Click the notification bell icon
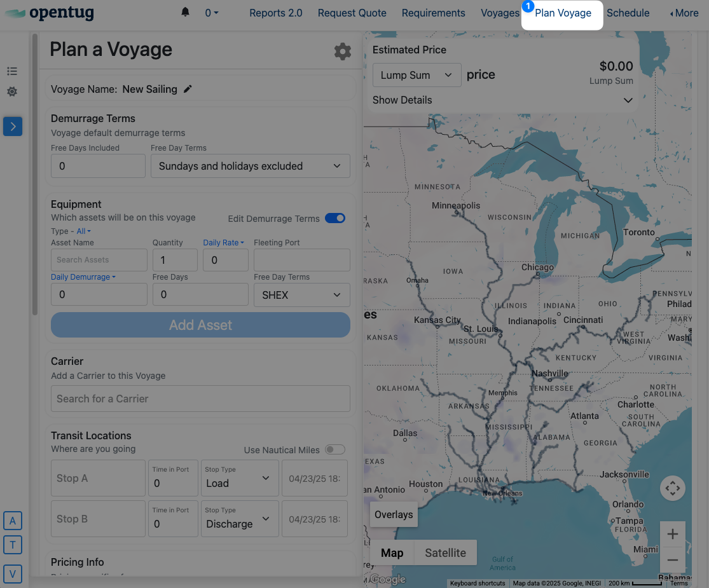 [186, 13]
